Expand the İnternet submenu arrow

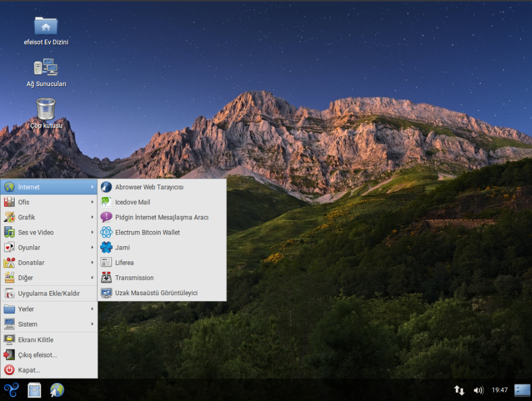[92, 187]
